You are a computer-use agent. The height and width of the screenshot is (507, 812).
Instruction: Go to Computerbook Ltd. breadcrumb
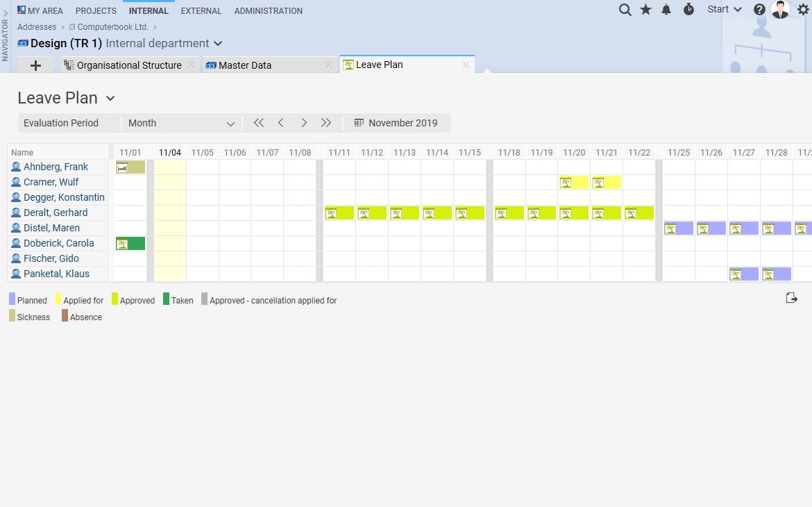(109, 27)
